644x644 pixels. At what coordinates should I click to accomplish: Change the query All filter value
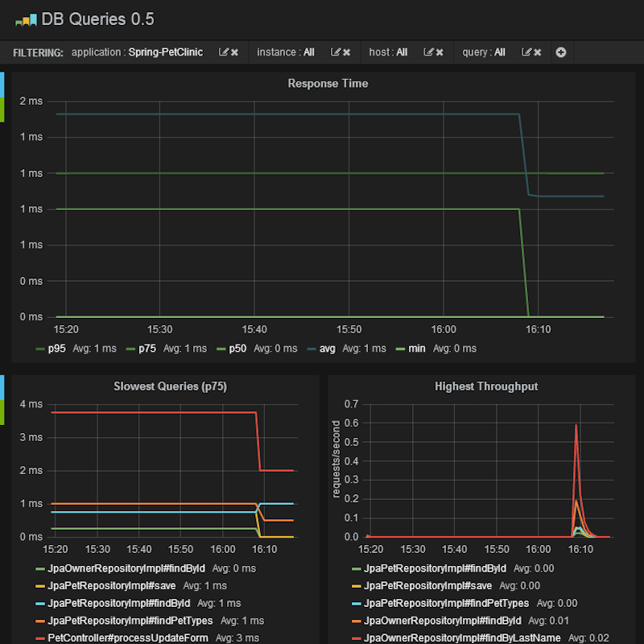coord(499,52)
